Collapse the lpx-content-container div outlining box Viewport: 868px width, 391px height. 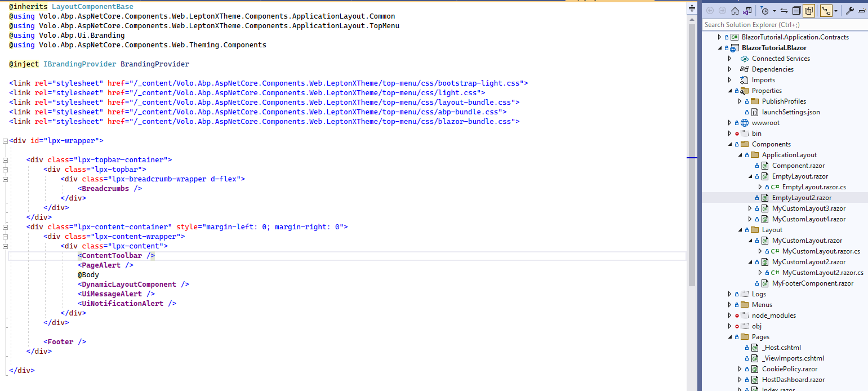point(5,227)
